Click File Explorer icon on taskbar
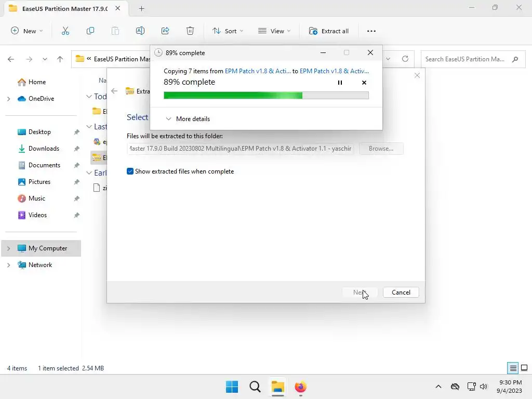Image resolution: width=532 pixels, height=399 pixels. pyautogui.click(x=277, y=387)
